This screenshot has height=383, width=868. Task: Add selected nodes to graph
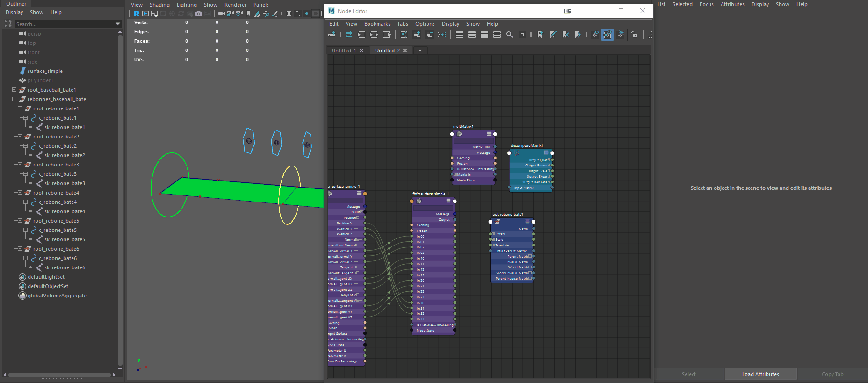pyautogui.click(x=417, y=35)
